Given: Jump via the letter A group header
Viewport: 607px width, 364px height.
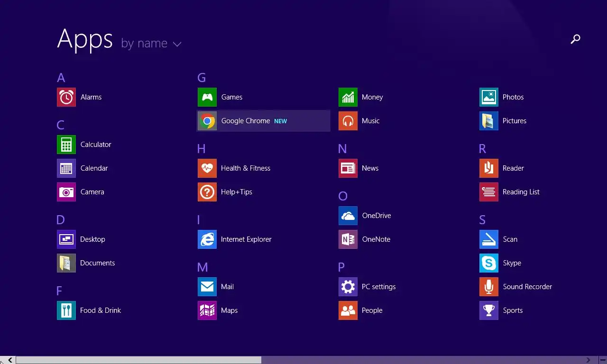Looking at the screenshot, I should coord(61,78).
